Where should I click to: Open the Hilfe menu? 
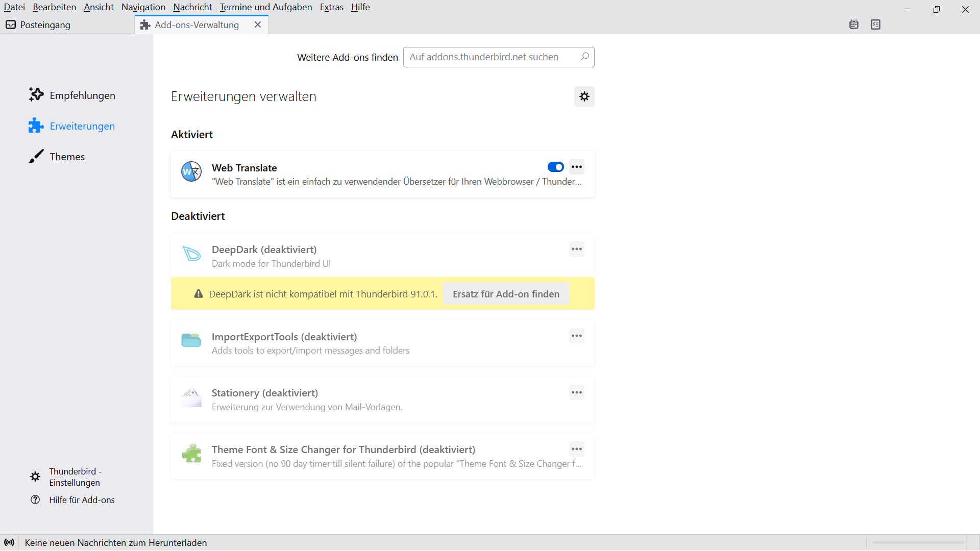[x=360, y=7]
